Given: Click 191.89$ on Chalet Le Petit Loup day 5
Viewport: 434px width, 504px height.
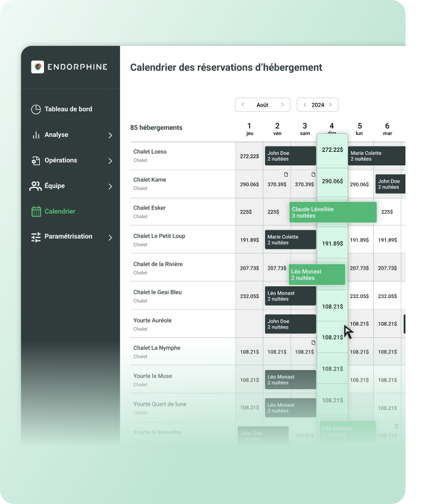Looking at the screenshot, I should coord(359,240).
